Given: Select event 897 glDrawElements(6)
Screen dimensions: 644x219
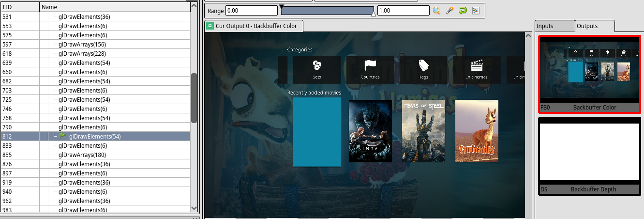Looking at the screenshot, I should [95, 173].
